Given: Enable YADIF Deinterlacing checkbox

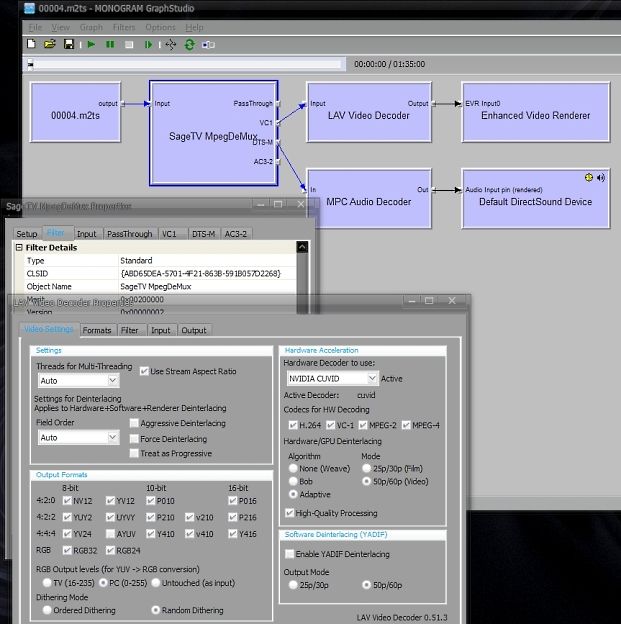Looking at the screenshot, I should tap(290, 554).
